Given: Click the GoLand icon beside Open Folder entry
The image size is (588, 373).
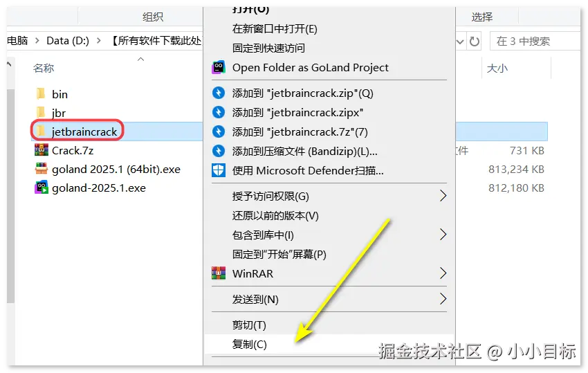Looking at the screenshot, I should click(218, 68).
